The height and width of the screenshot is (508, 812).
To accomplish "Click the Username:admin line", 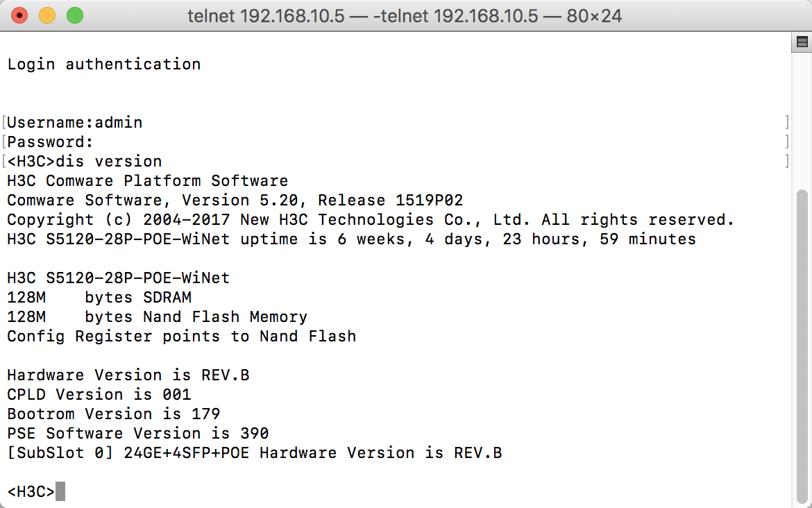I will tap(75, 123).
